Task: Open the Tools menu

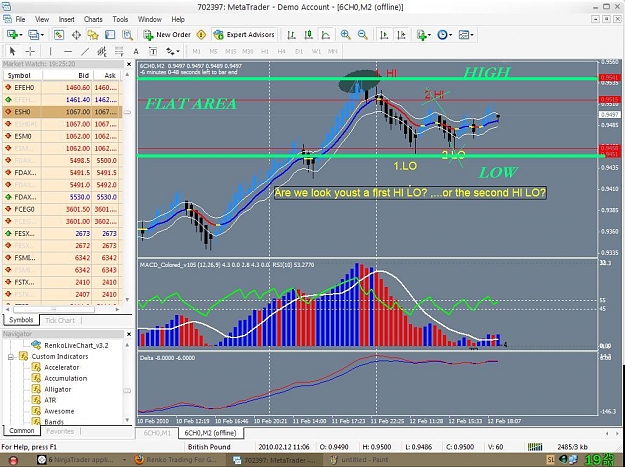Action: [120, 19]
